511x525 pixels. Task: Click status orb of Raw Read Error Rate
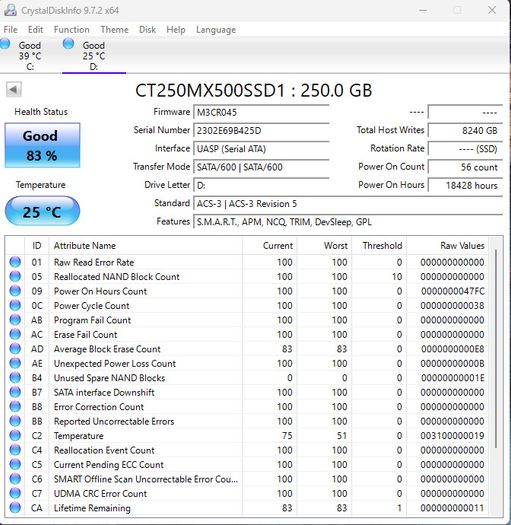(15, 262)
